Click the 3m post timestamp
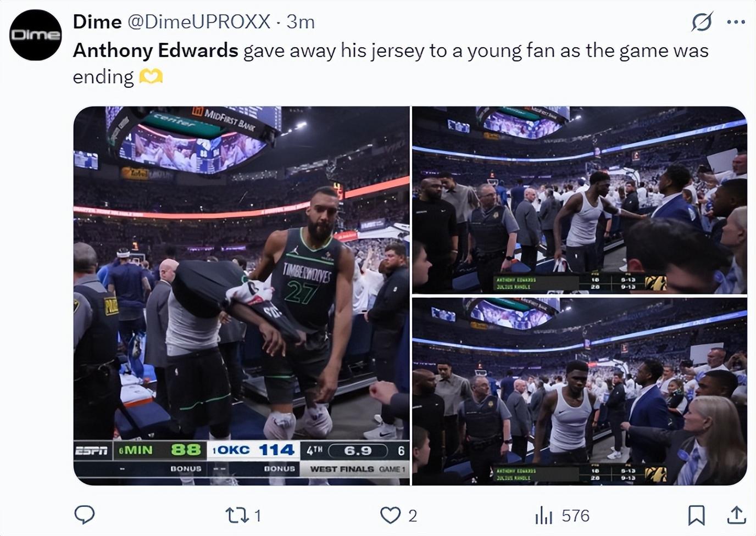Viewport: 756px width, 536px height. pyautogui.click(x=301, y=22)
